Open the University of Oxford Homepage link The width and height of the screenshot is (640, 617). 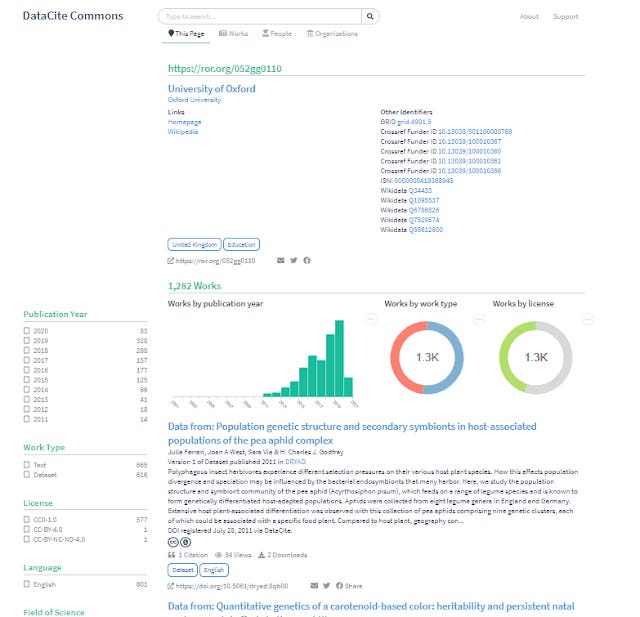click(x=184, y=122)
